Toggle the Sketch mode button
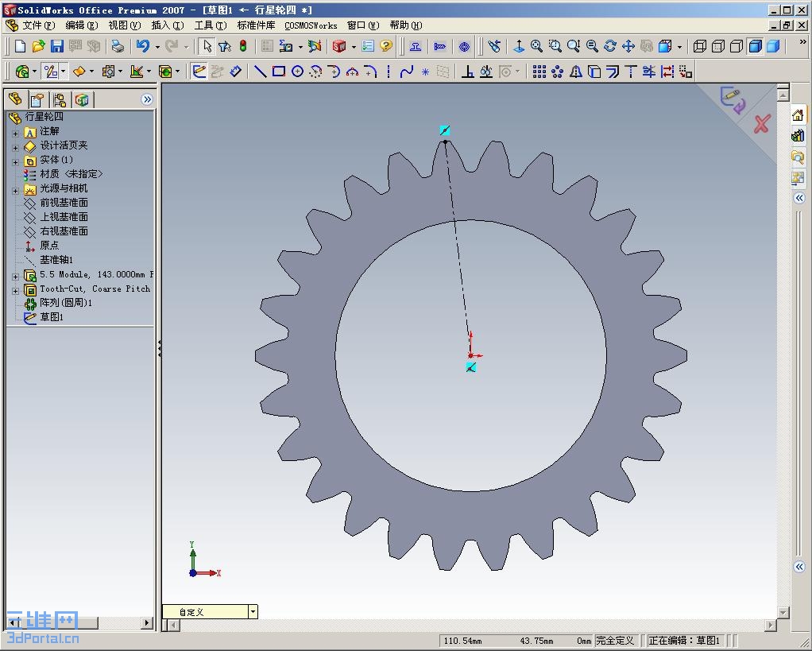The width and height of the screenshot is (812, 651). click(199, 72)
